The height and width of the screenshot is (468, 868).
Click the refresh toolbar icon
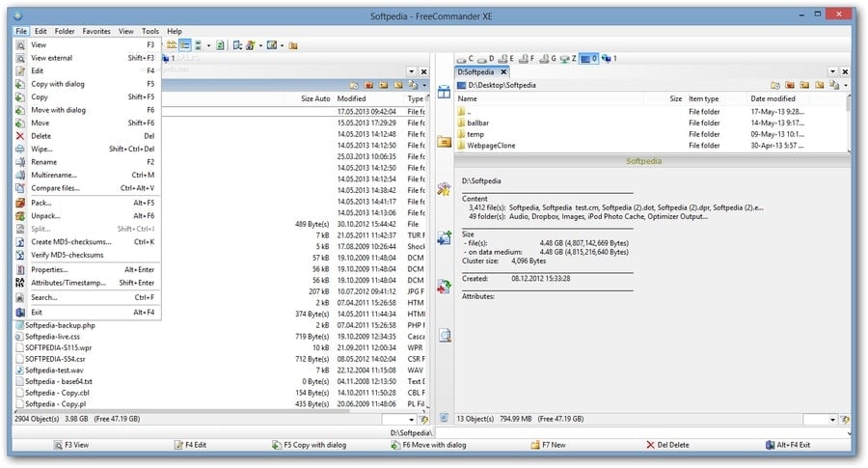tap(220, 45)
